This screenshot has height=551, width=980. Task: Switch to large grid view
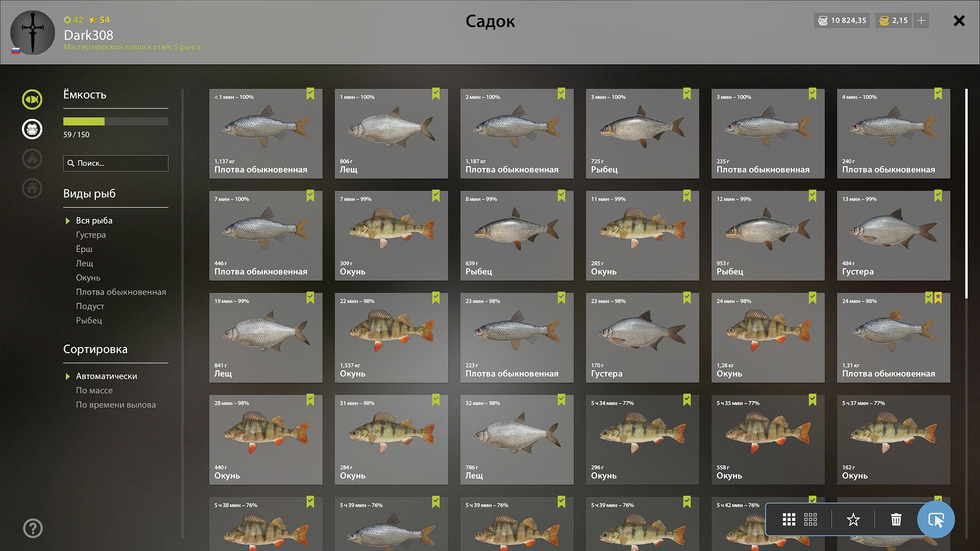pos(789,519)
